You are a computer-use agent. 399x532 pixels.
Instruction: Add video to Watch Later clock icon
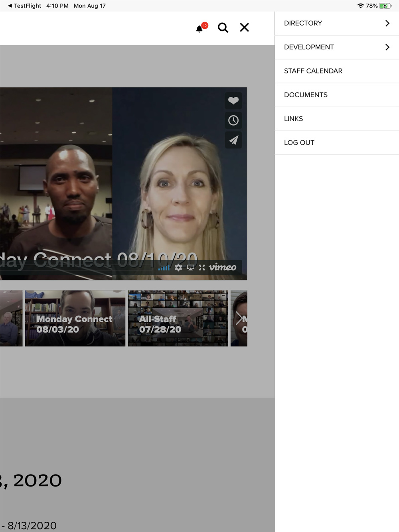coord(233,120)
